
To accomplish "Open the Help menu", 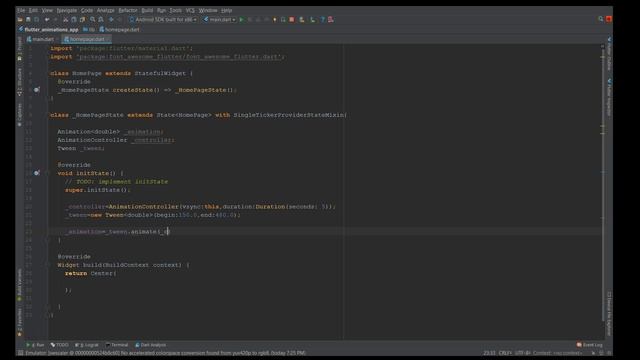I will tap(226, 10).
